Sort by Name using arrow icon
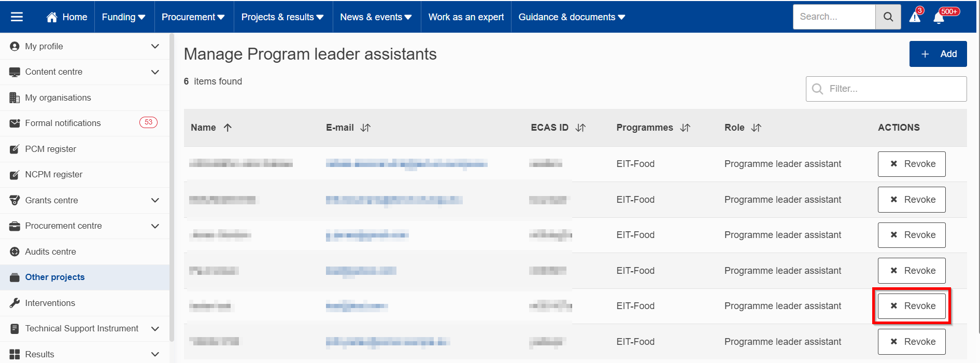Screen dimensions: 980x363 (x=228, y=128)
